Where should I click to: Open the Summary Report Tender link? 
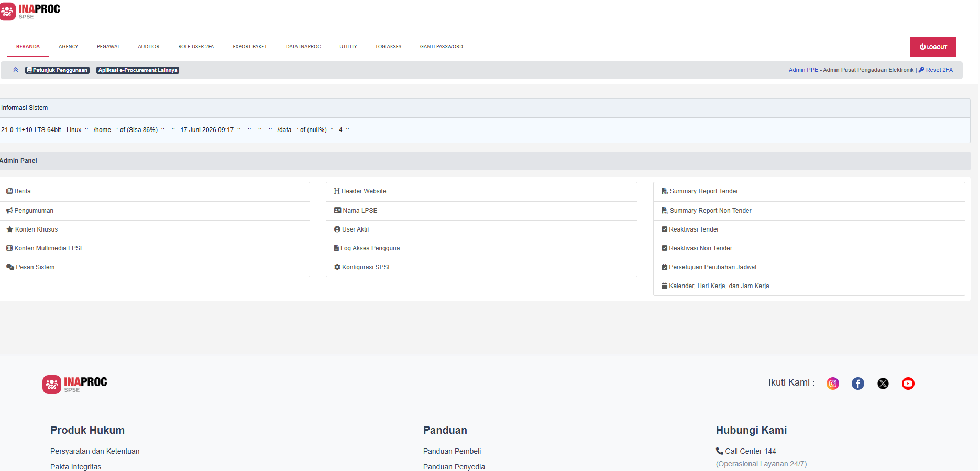point(704,191)
